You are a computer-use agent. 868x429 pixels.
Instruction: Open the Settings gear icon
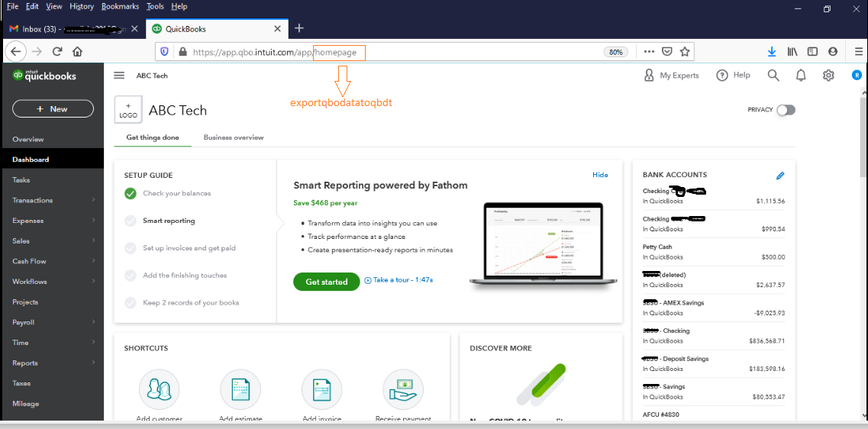point(828,76)
